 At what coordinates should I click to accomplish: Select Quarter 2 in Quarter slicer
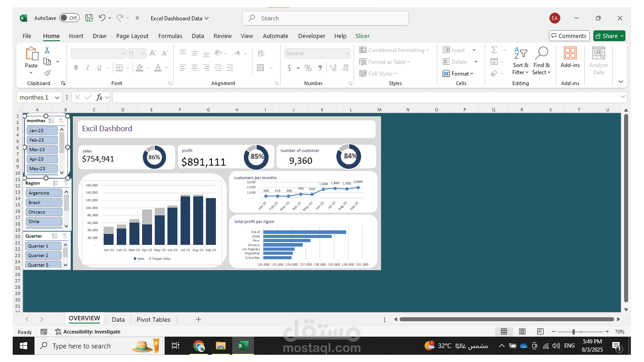[x=43, y=255]
